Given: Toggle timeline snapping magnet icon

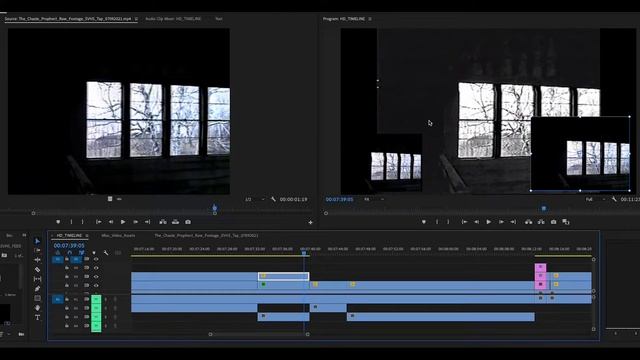Looking at the screenshot, I should [70, 253].
